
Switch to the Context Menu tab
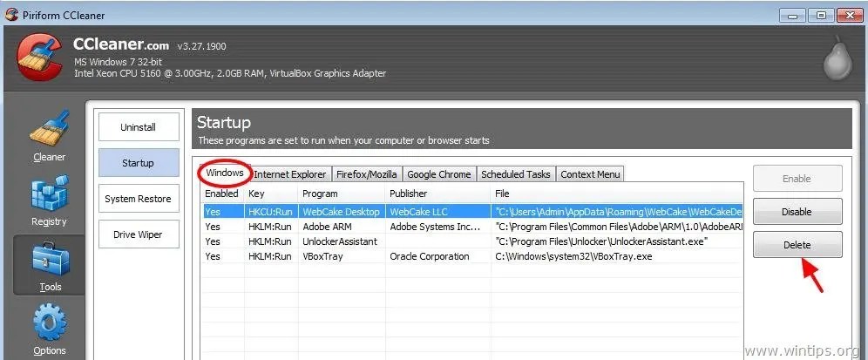[590, 174]
